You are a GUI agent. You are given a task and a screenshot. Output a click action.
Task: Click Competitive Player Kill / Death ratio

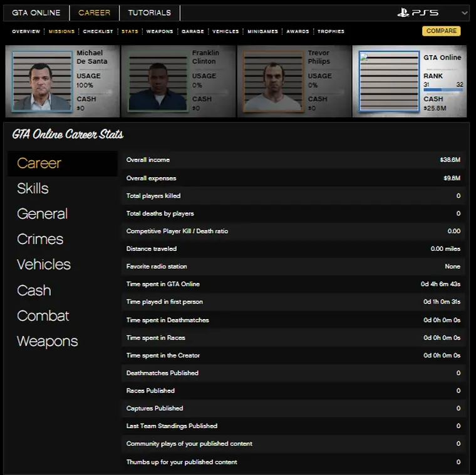pos(293,231)
